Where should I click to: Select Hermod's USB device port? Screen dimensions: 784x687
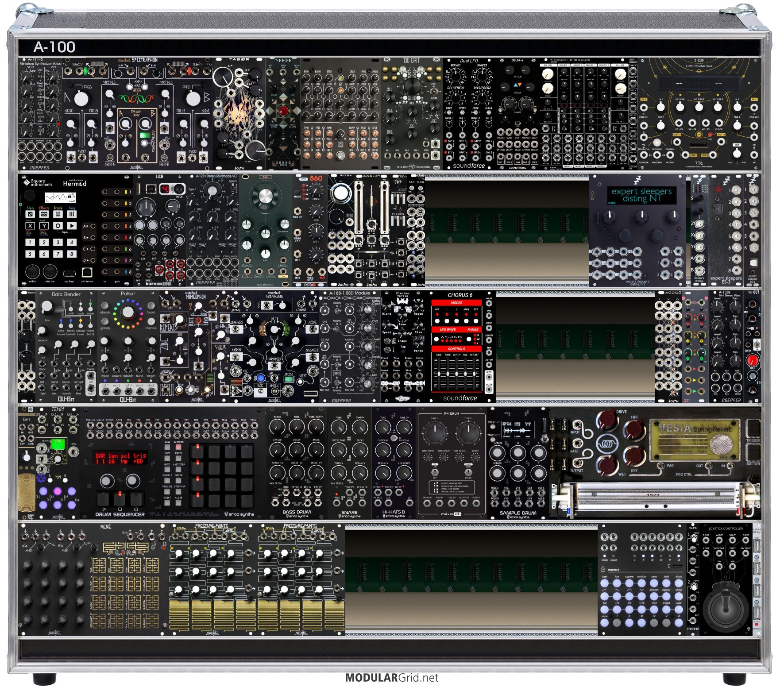click(87, 272)
